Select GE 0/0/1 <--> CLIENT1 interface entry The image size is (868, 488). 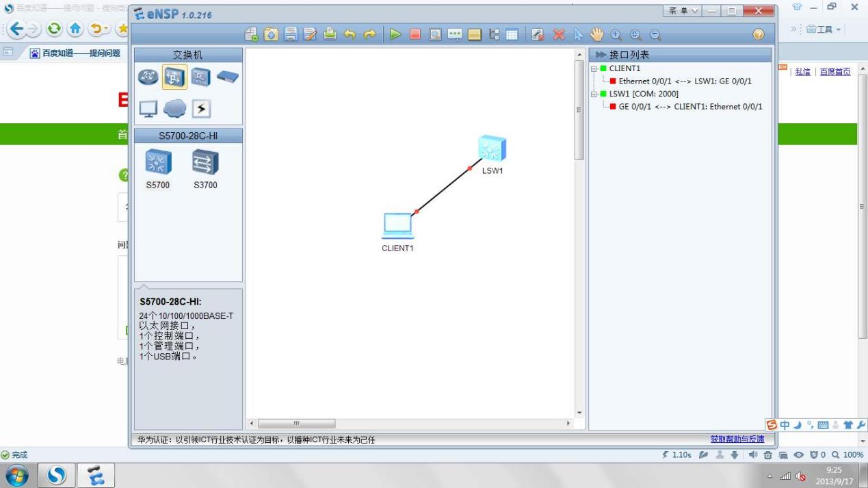pos(690,106)
